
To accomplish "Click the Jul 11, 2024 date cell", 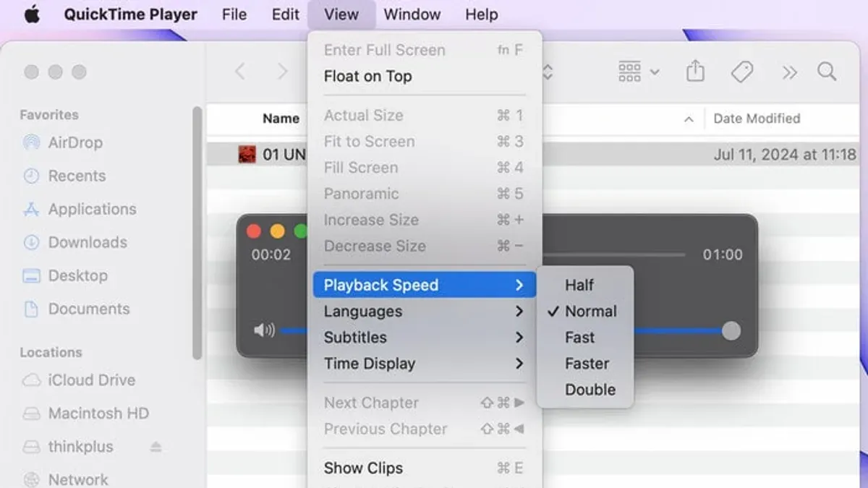I will [785, 154].
